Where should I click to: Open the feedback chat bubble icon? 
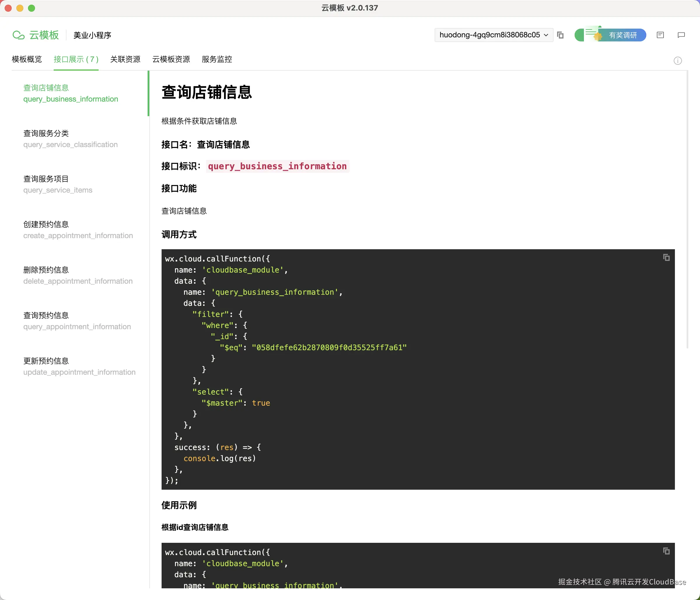[681, 35]
